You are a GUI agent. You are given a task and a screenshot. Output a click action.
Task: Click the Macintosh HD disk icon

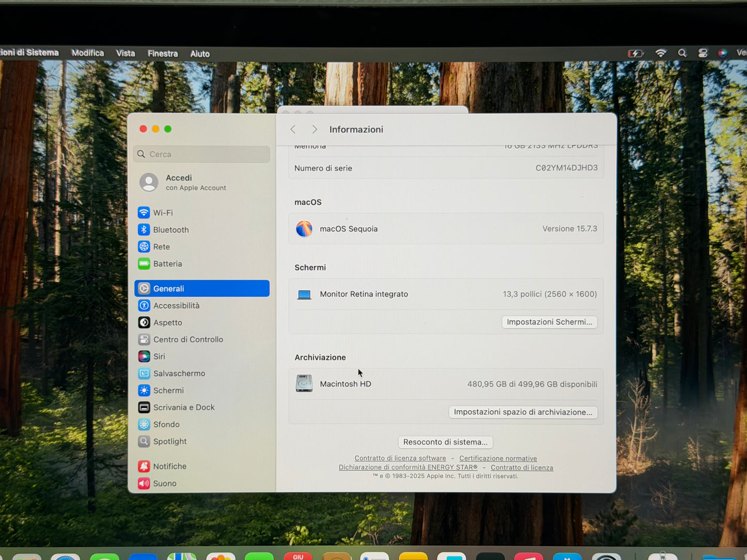[x=304, y=383]
